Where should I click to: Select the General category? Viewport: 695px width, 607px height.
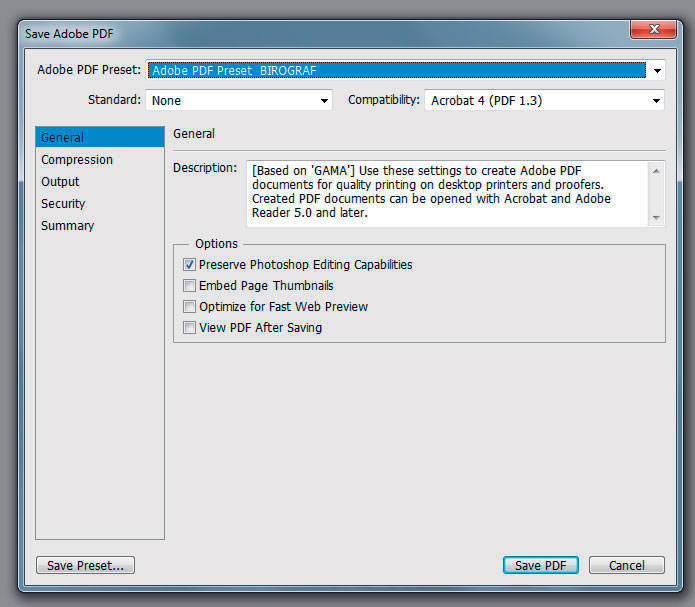[63, 138]
